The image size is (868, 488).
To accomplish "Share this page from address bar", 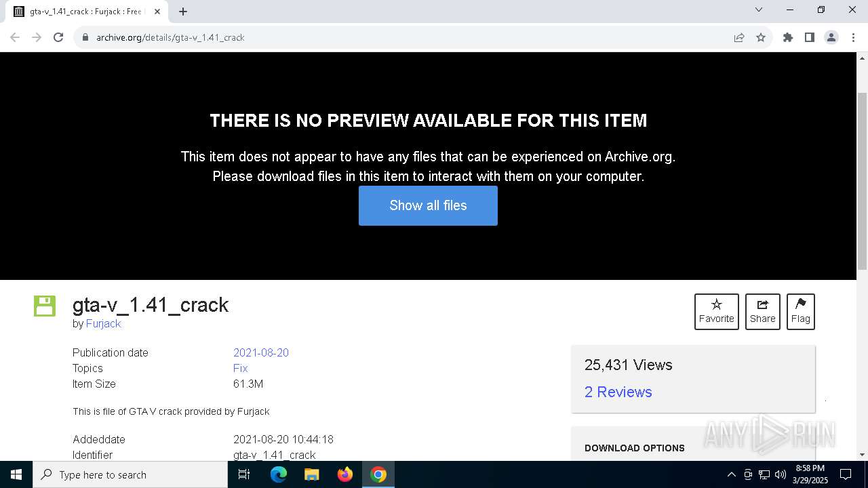I will pos(739,37).
